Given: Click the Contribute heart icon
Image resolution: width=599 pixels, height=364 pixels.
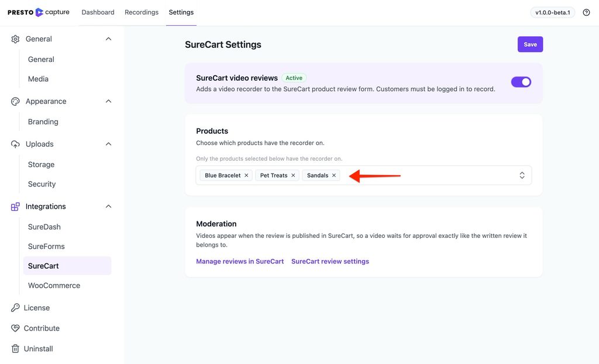Looking at the screenshot, I should coord(15,328).
